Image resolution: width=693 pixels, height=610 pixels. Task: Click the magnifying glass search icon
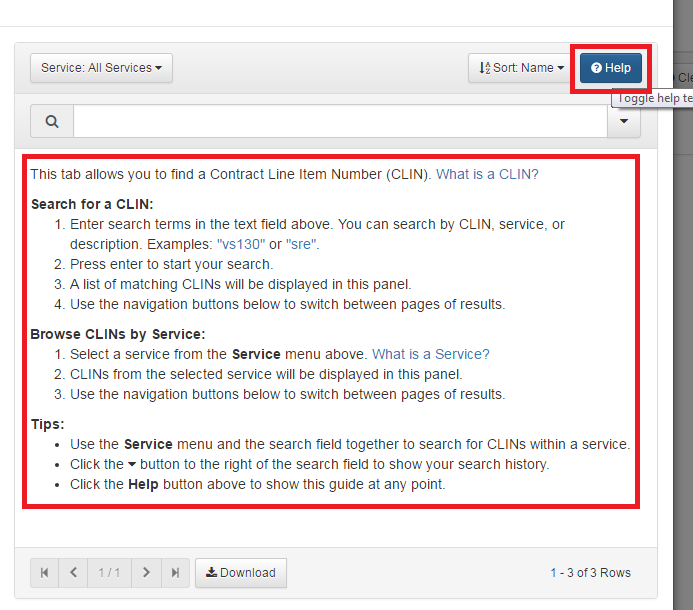click(52, 121)
